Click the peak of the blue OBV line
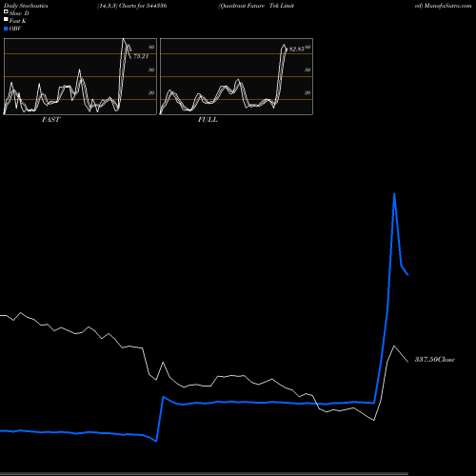 pos(394,194)
